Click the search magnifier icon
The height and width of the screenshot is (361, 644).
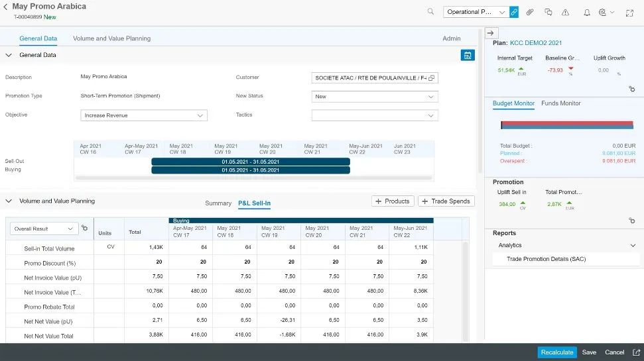430,12
